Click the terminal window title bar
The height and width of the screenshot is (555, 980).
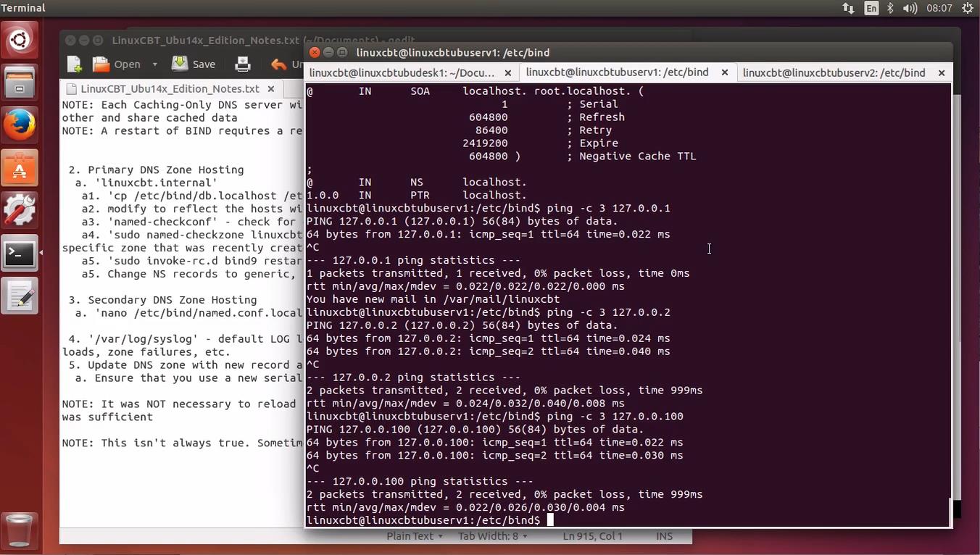627,52
